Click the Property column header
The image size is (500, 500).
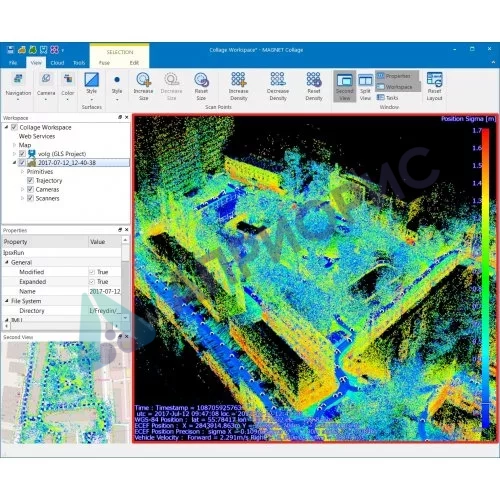[x=45, y=242]
